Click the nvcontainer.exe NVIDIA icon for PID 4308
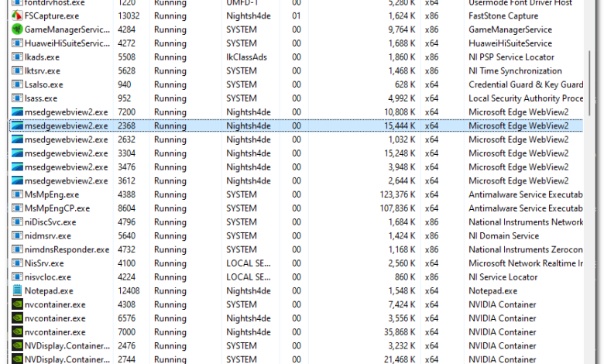This screenshot has width=604, height=364. click(x=17, y=304)
